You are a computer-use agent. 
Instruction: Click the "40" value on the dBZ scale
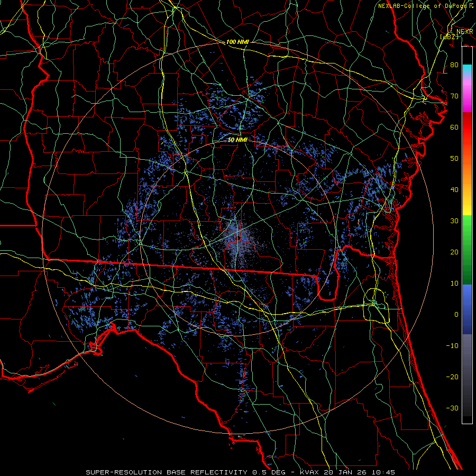coord(454,190)
